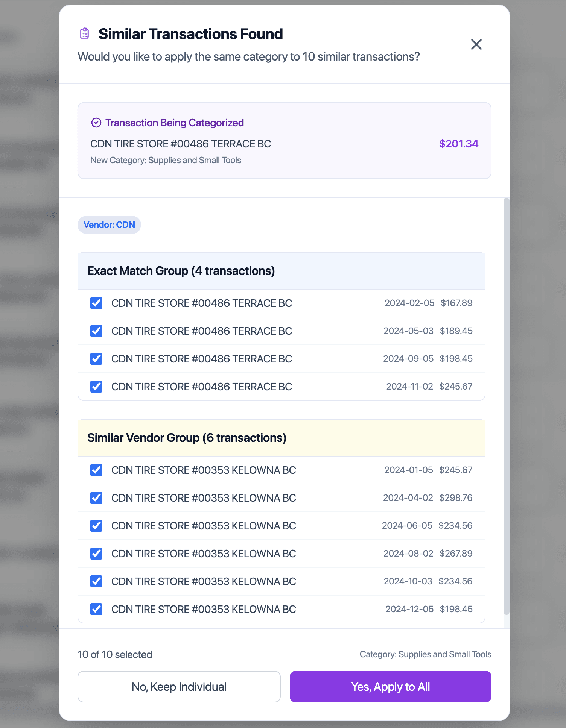Screen dimensions: 566x728
Task: Deselect the Kelowna transaction dated 2024-12-05
Action: click(x=96, y=609)
